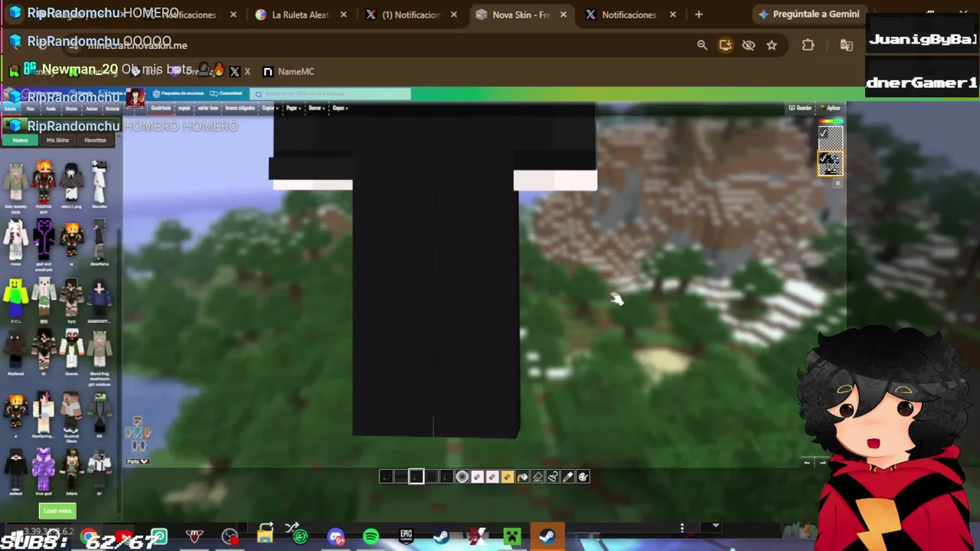Image resolution: width=980 pixels, height=551 pixels.
Task: Click the profile avatar in Nova Skin header
Action: point(136,96)
